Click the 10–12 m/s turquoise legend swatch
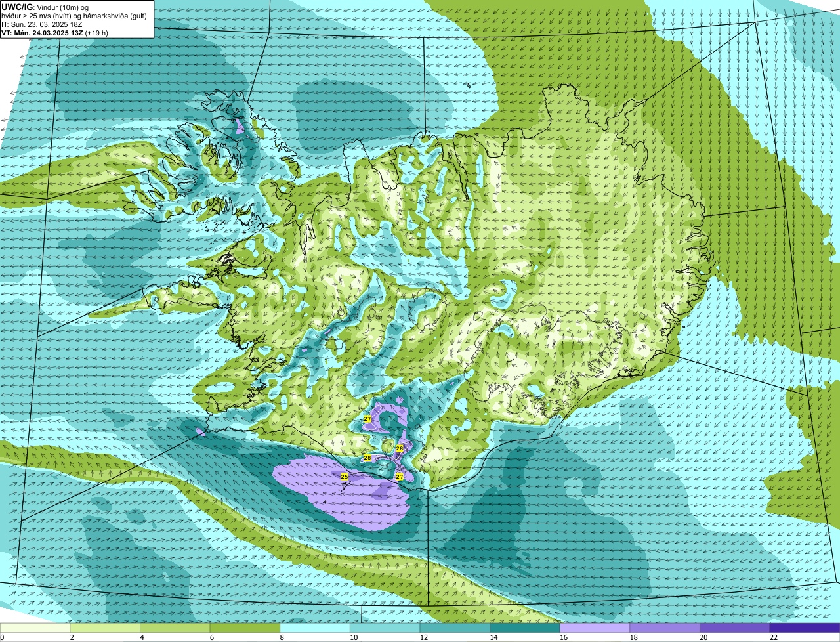Viewport: 840px width, 642px height. pos(385,628)
